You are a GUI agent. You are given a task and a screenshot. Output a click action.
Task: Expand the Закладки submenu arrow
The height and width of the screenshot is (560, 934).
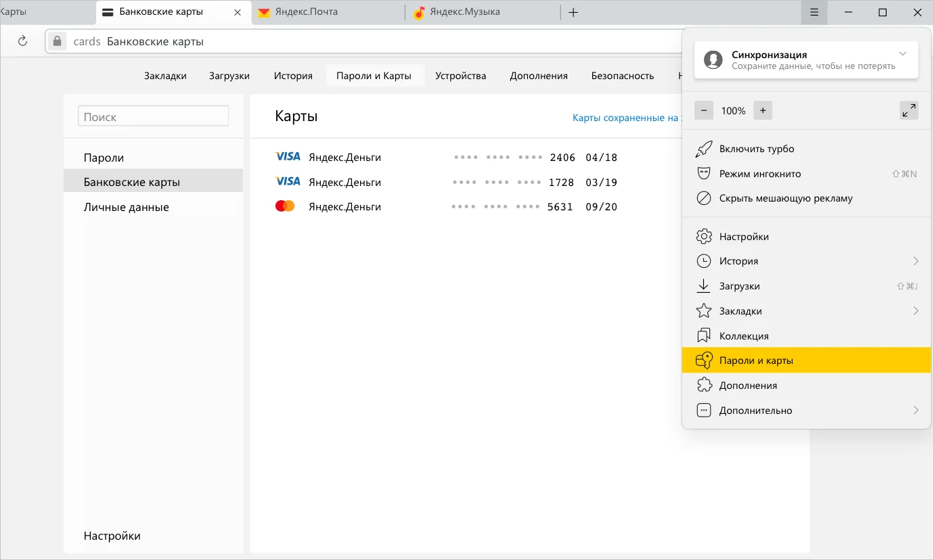pyautogui.click(x=916, y=311)
